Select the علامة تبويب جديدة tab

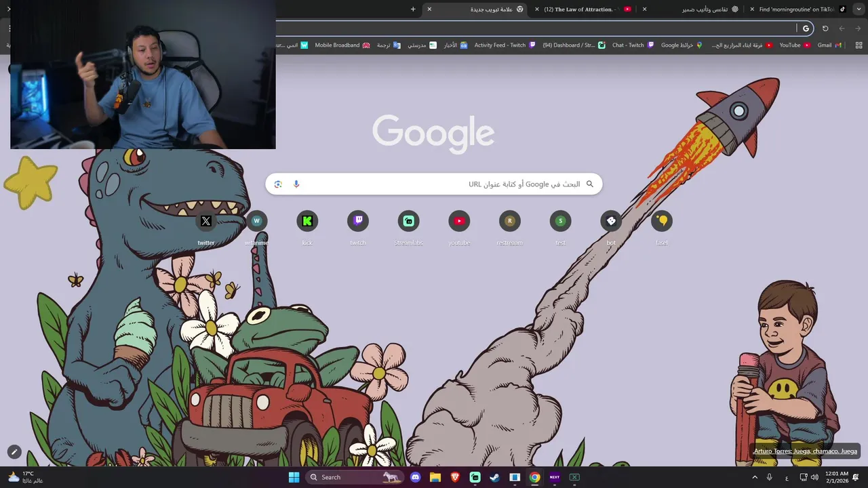477,9
